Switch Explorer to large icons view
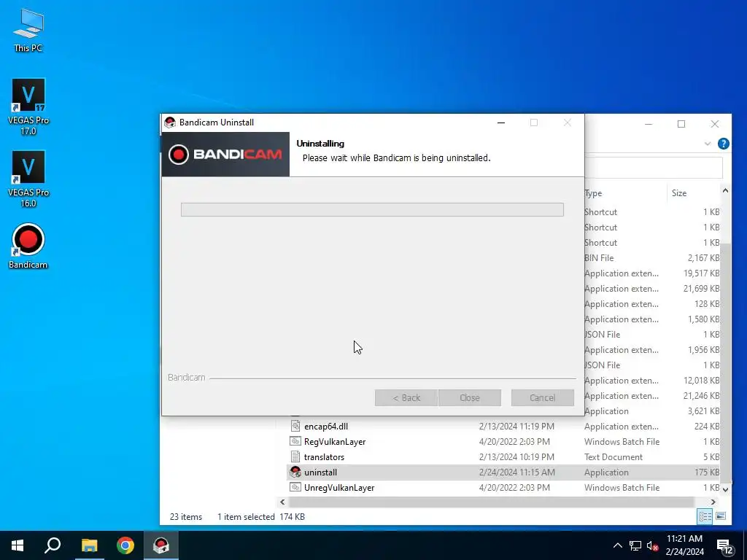Screen dimensions: 747x560 721,516
